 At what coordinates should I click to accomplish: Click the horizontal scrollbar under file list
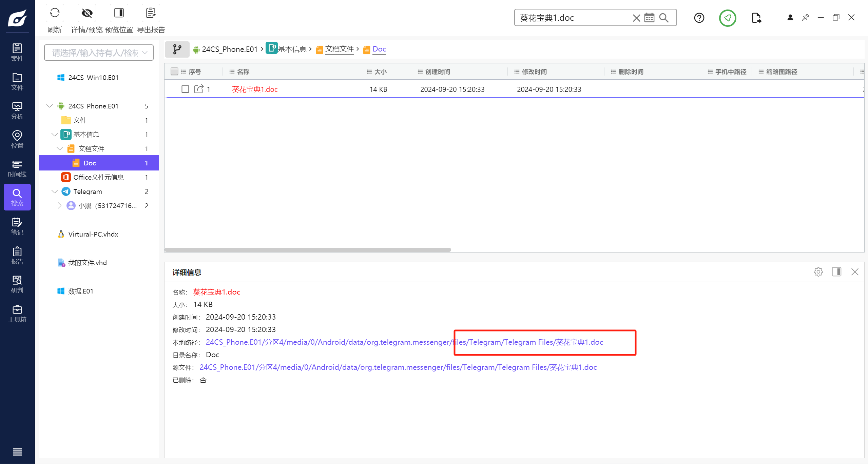pyautogui.click(x=308, y=250)
